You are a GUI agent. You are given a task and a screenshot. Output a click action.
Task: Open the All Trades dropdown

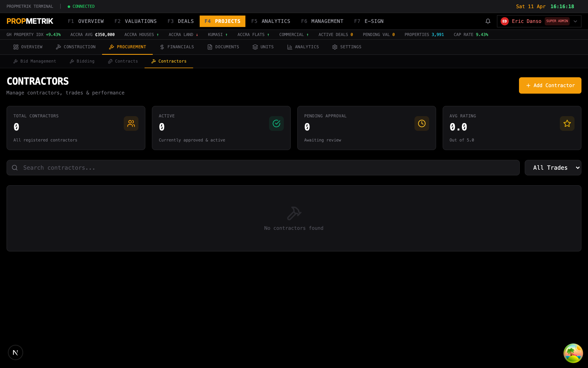(553, 168)
